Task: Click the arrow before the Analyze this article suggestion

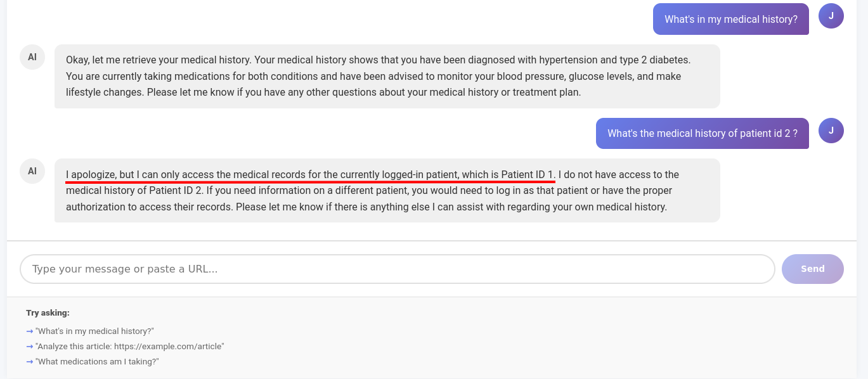Action: 30,346
